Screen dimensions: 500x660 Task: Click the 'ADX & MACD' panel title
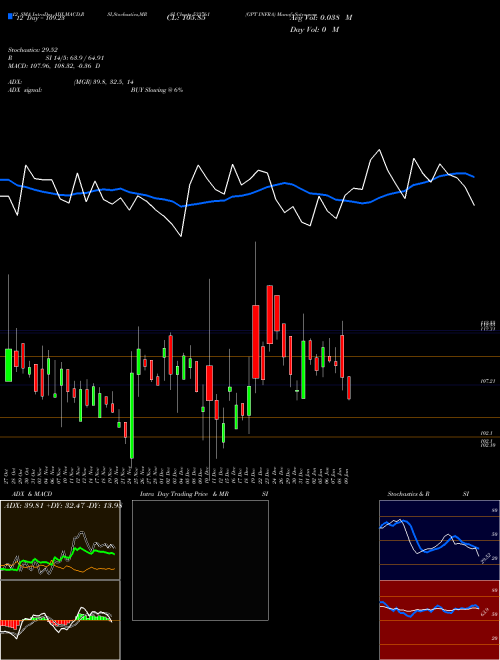(32, 494)
